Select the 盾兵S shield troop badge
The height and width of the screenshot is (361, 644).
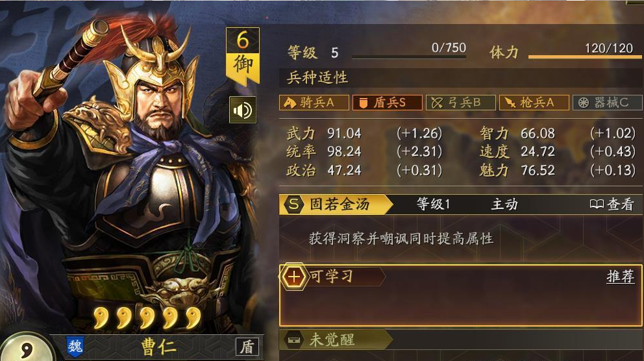(x=388, y=103)
